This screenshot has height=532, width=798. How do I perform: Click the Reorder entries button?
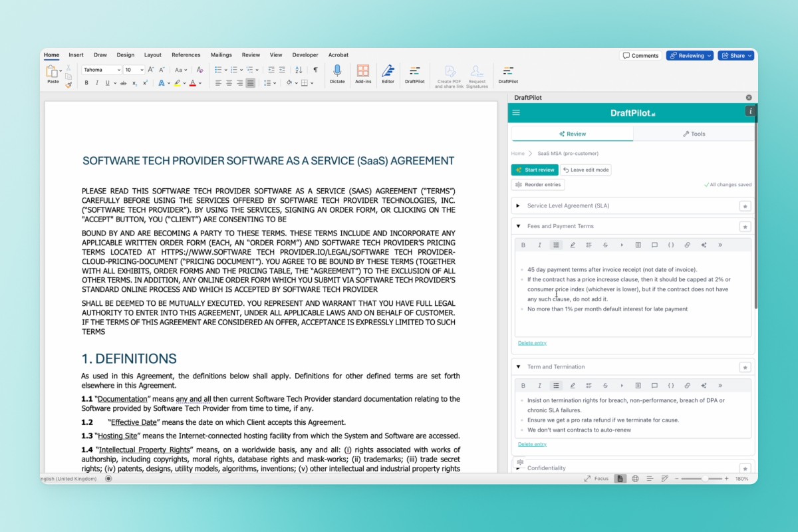538,185
